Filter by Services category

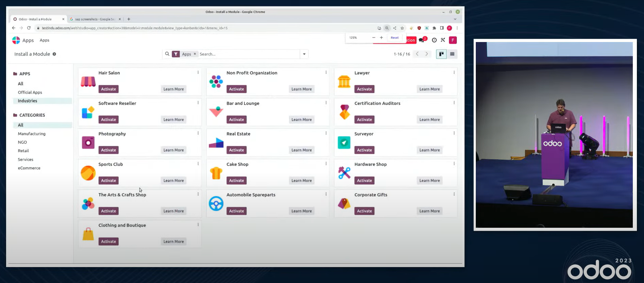pyautogui.click(x=25, y=160)
